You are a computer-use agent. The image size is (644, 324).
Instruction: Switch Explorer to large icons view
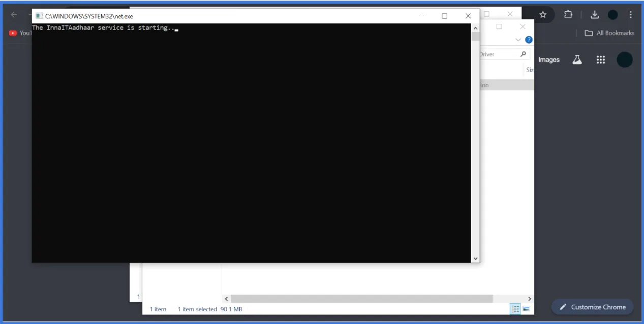(x=526, y=309)
